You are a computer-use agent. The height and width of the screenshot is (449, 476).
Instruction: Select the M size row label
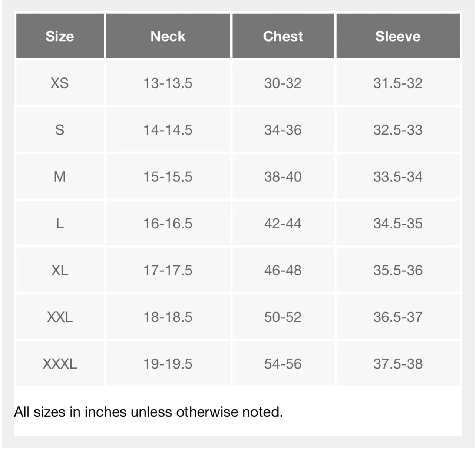(60, 176)
